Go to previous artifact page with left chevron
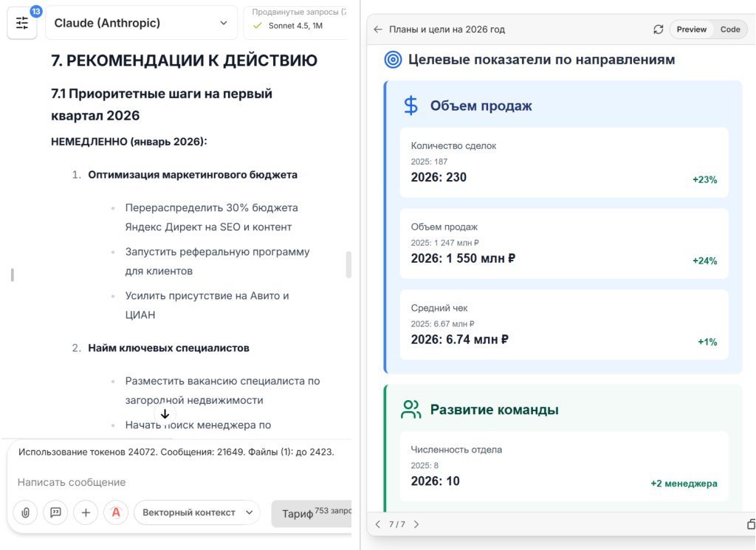 [378, 524]
